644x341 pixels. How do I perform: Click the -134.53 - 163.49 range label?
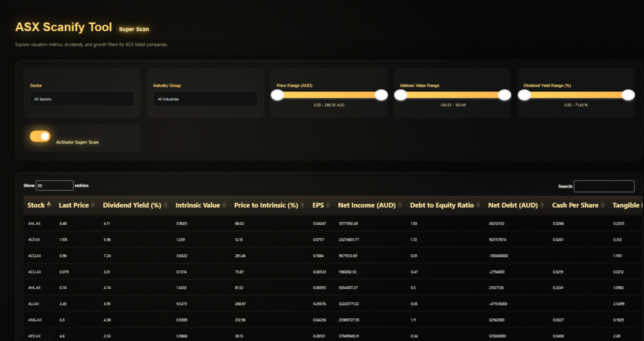(452, 105)
